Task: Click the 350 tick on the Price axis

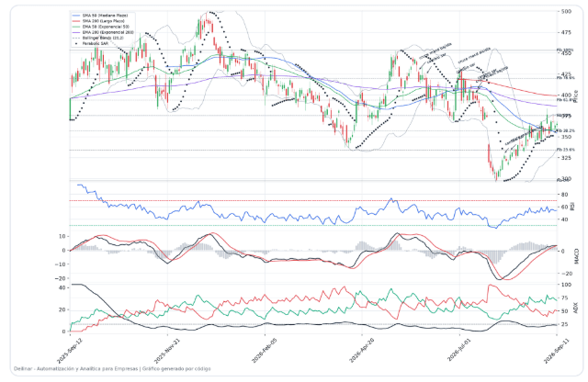Action: coord(566,137)
